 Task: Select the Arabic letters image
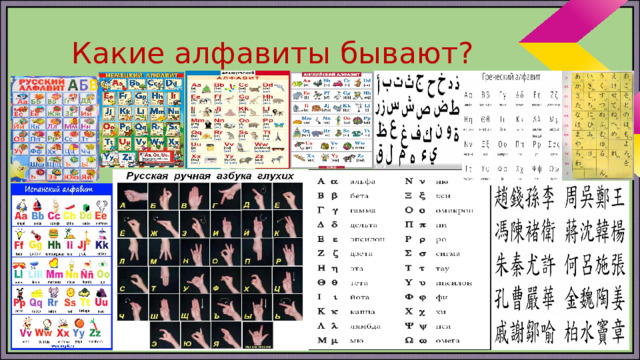point(418,121)
